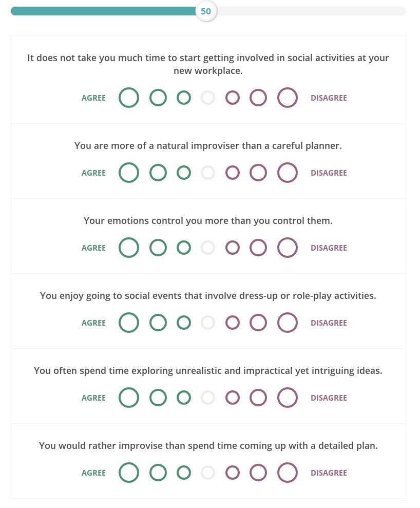Choose slight disagree for natural improviser statement
Image resolution: width=420 pixels, height=508 pixels.
click(233, 173)
